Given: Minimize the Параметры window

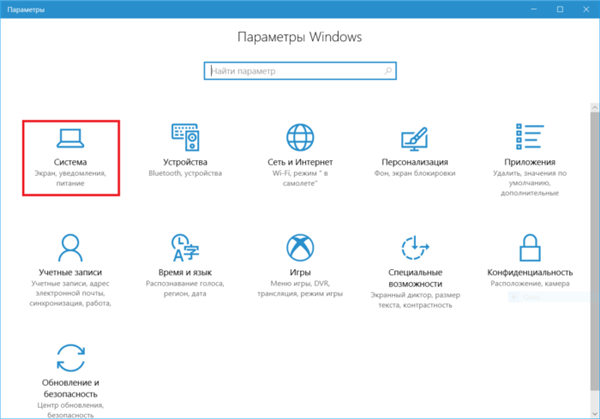Looking at the screenshot, I should (534, 9).
